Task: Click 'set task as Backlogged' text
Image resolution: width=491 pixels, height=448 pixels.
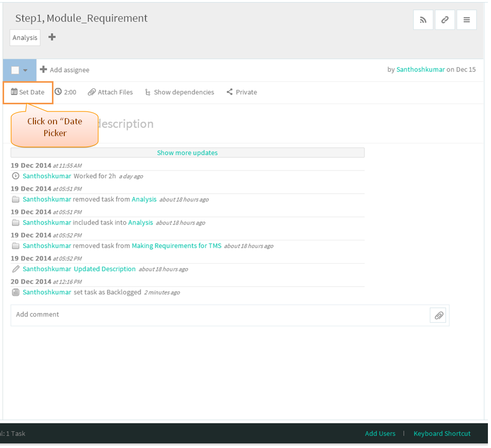Action: (x=107, y=292)
